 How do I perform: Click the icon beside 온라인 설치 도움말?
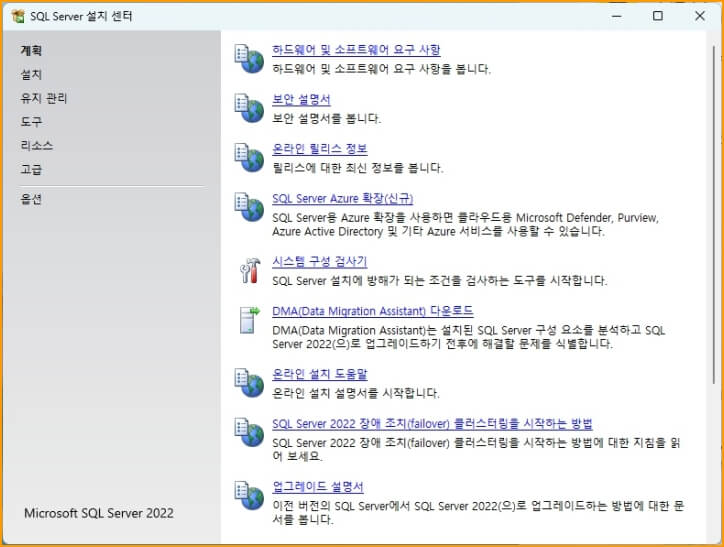click(x=249, y=383)
